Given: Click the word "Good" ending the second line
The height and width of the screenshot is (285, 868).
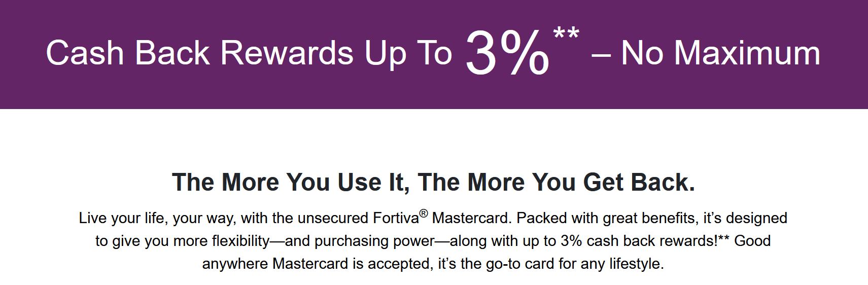Looking at the screenshot, I should point(752,241).
